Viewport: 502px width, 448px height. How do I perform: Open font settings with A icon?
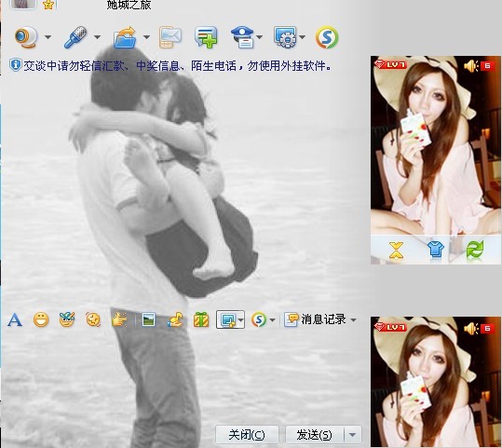pyautogui.click(x=15, y=319)
